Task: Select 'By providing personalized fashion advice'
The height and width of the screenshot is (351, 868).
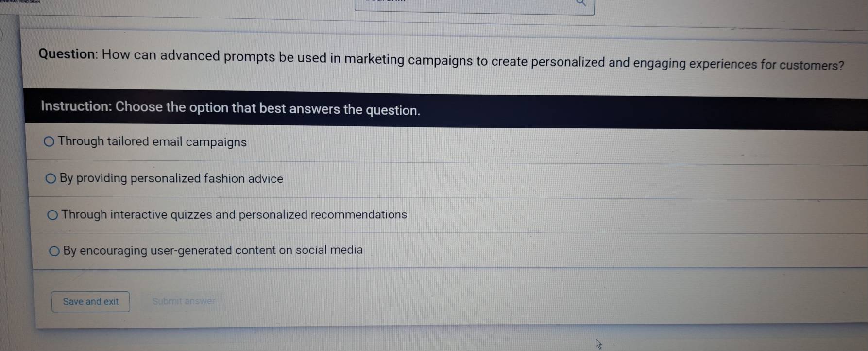Action: 171,178
